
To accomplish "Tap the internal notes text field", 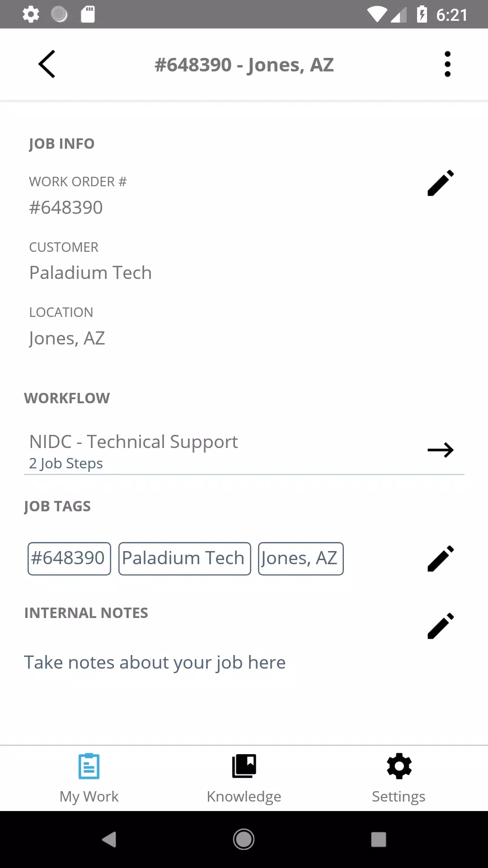I will pyautogui.click(x=155, y=663).
